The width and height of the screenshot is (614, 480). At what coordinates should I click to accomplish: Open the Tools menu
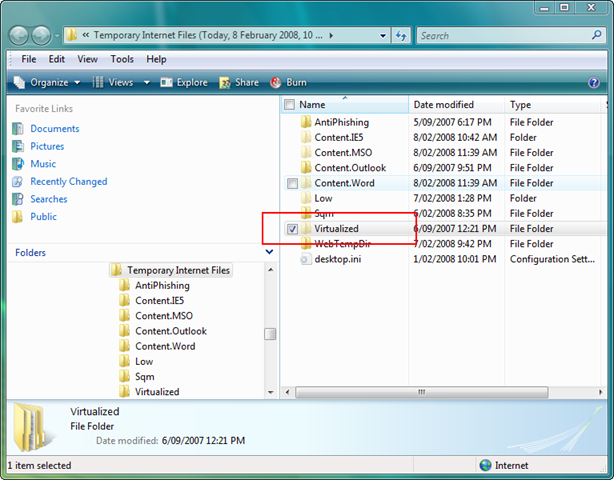[x=122, y=59]
